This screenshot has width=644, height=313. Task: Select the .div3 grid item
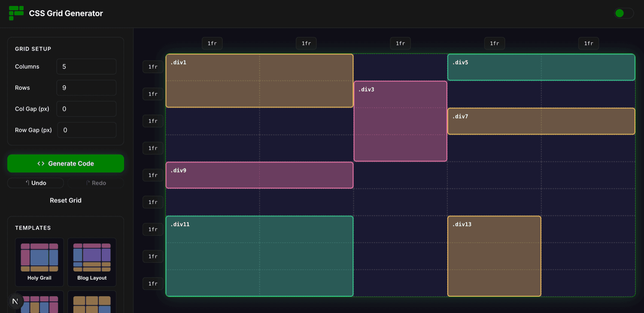400,120
